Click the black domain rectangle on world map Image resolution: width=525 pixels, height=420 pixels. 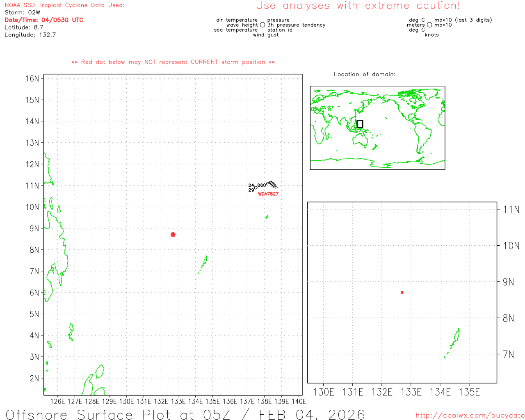tap(360, 124)
